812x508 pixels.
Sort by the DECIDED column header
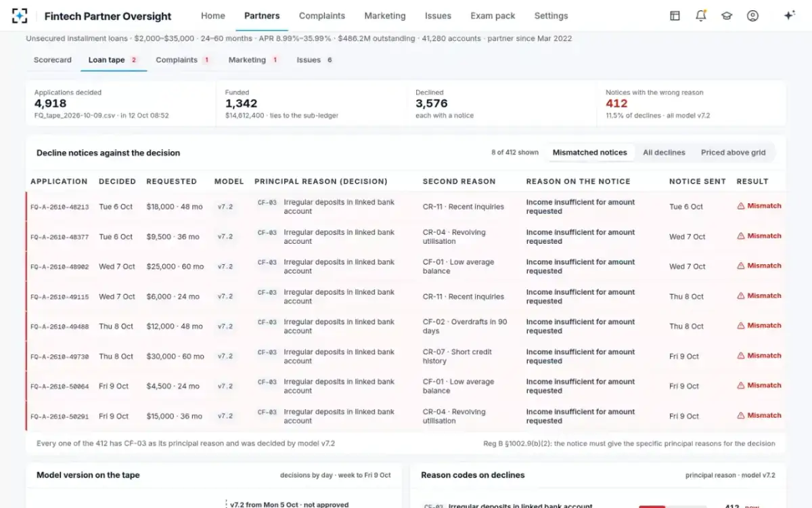coord(117,182)
